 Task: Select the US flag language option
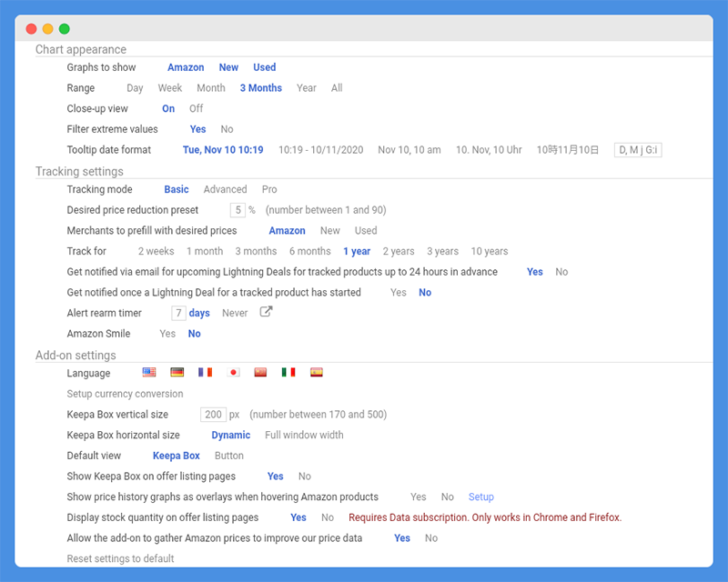tap(149, 372)
